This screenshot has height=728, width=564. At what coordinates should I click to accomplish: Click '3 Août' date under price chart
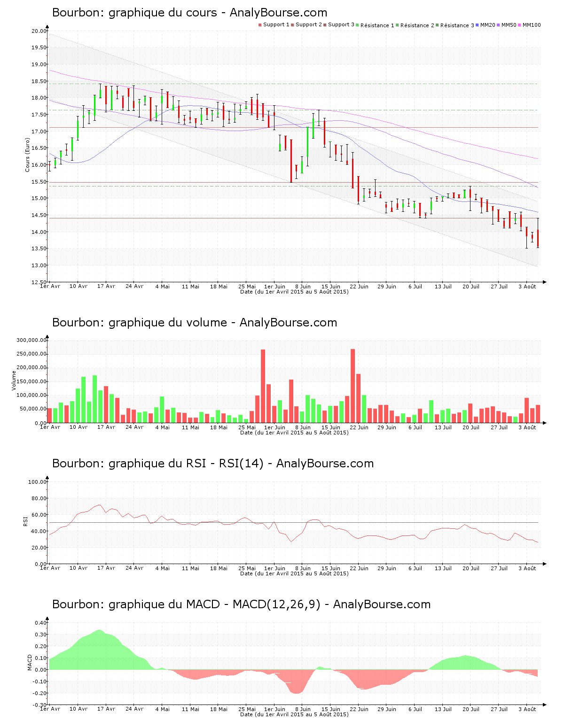click(x=527, y=287)
